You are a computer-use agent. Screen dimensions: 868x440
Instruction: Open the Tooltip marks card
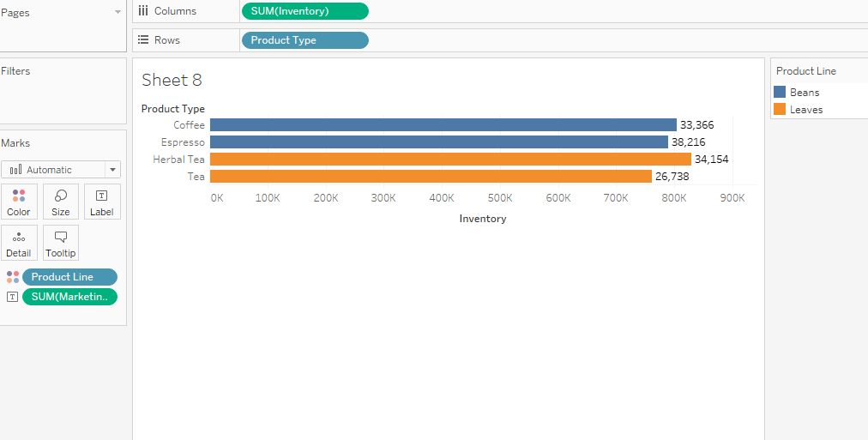click(x=60, y=243)
